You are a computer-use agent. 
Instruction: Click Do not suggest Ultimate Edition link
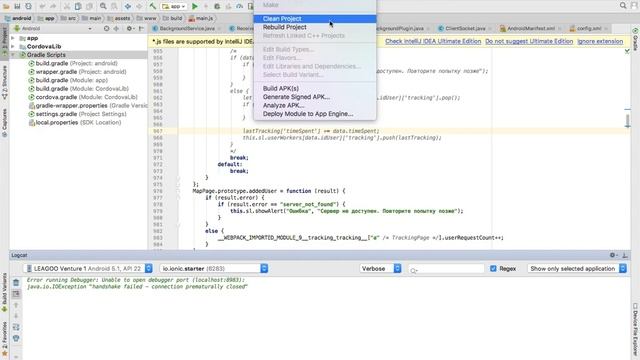529,41
